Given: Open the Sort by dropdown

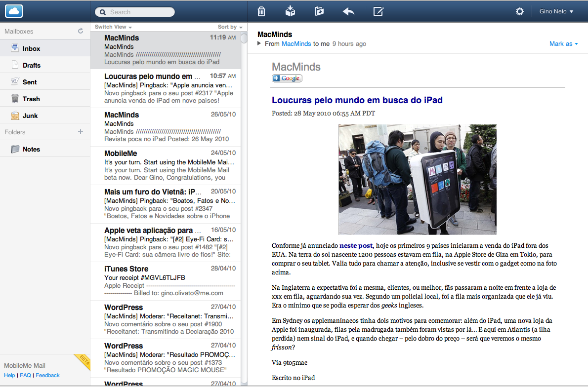Looking at the screenshot, I should click(230, 27).
